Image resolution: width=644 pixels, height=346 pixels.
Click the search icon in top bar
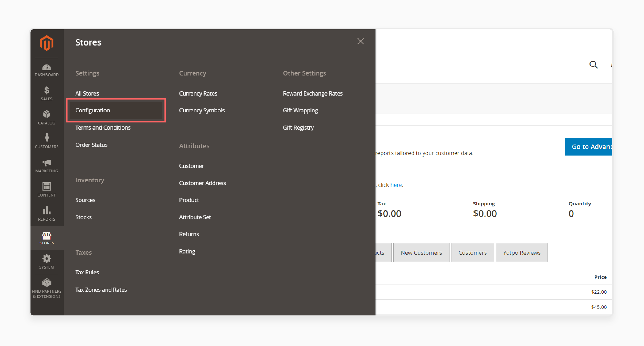click(593, 64)
